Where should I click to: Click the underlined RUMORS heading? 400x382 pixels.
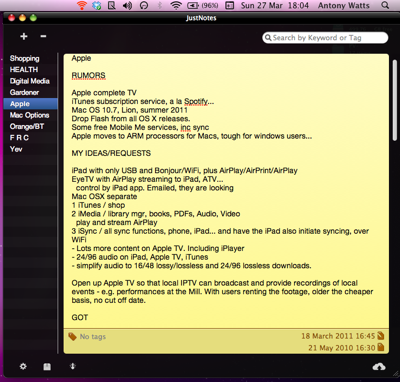pyautogui.click(x=88, y=75)
